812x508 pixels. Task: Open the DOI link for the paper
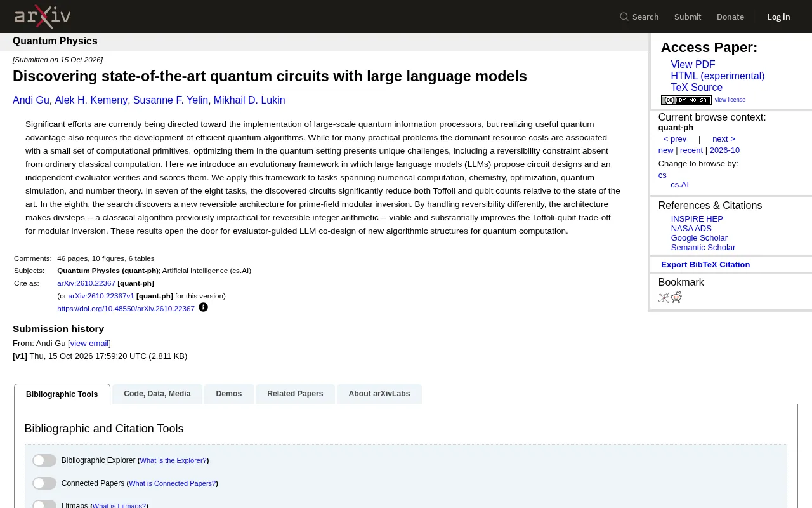(x=126, y=309)
